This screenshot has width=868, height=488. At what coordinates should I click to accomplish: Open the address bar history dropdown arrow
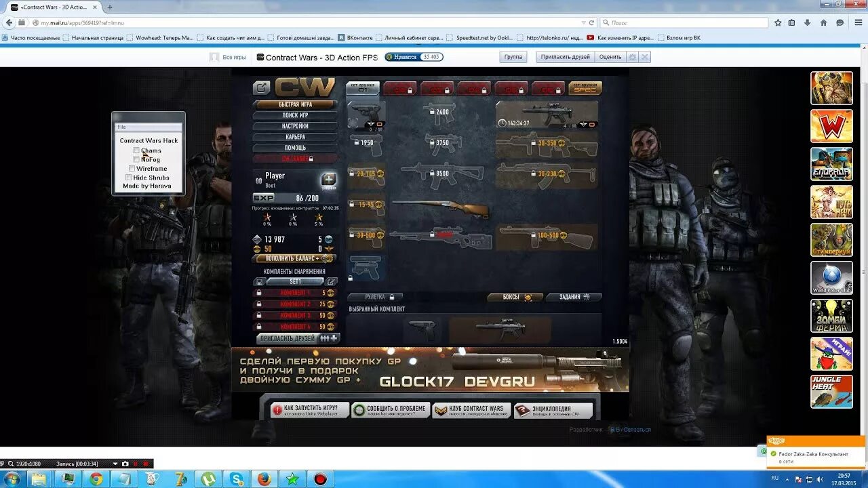click(583, 22)
